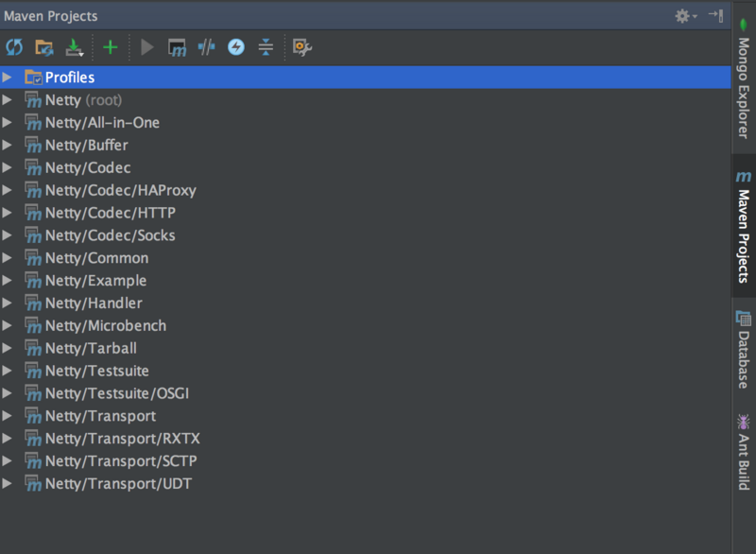Select Netty/Example text
Screen dimensions: 756x554
tap(96, 281)
